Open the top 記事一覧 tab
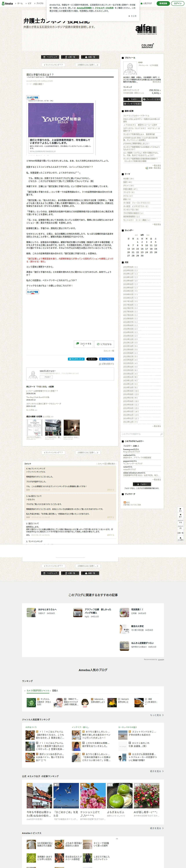 pos(70,57)
